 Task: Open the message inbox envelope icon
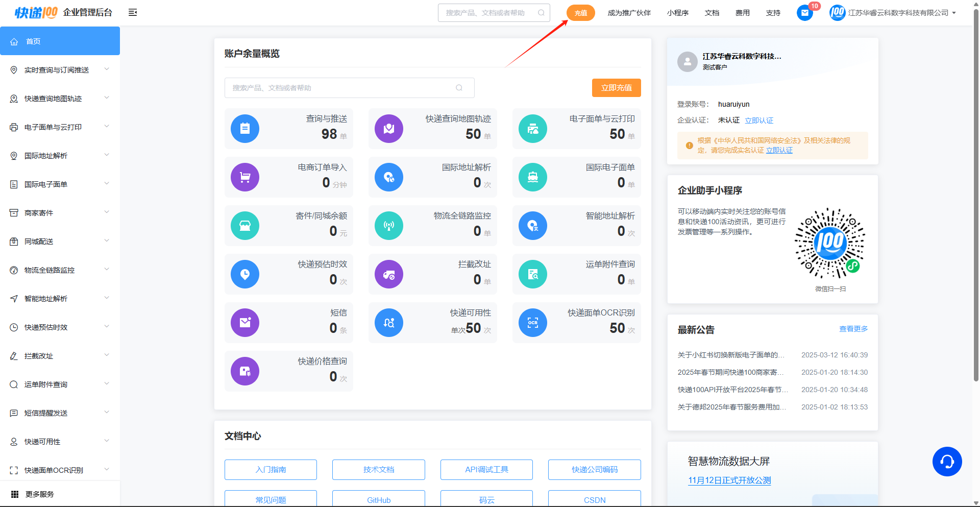pos(804,13)
